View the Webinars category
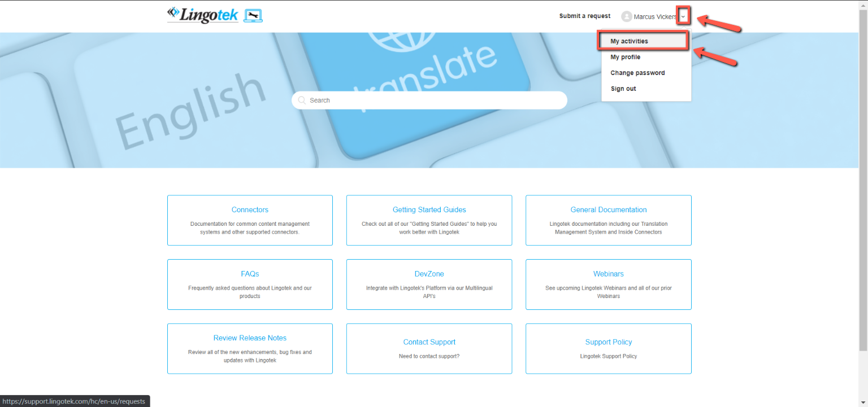Viewport: 868px width, 407px height. 608,274
